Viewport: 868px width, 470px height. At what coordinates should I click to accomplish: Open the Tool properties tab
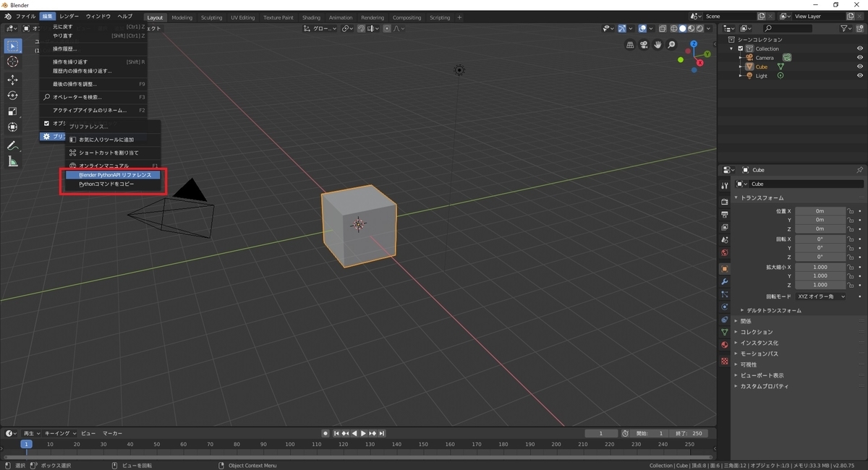pos(724,187)
